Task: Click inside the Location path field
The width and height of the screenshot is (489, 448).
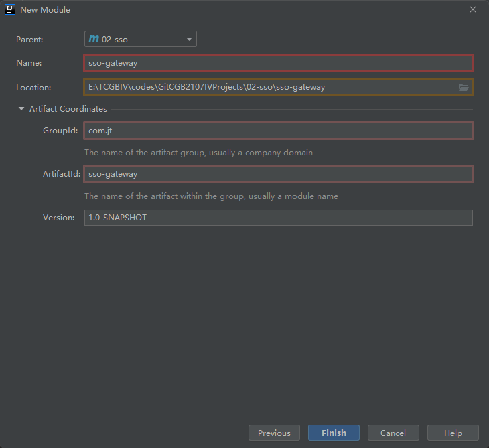Action: point(268,87)
